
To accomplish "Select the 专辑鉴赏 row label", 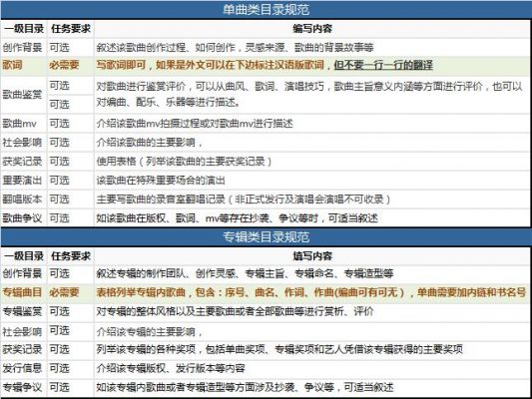I will 22,311.
